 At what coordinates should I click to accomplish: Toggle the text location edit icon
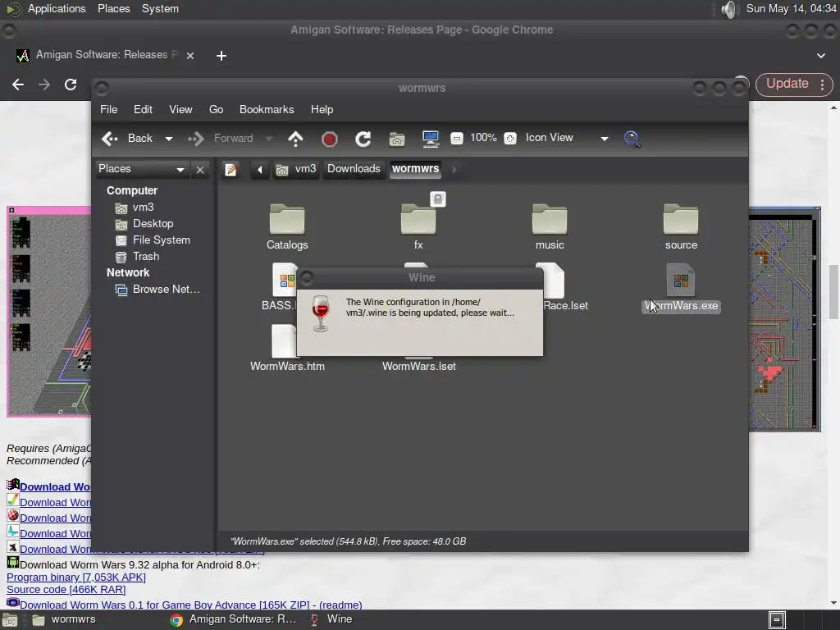(231, 169)
